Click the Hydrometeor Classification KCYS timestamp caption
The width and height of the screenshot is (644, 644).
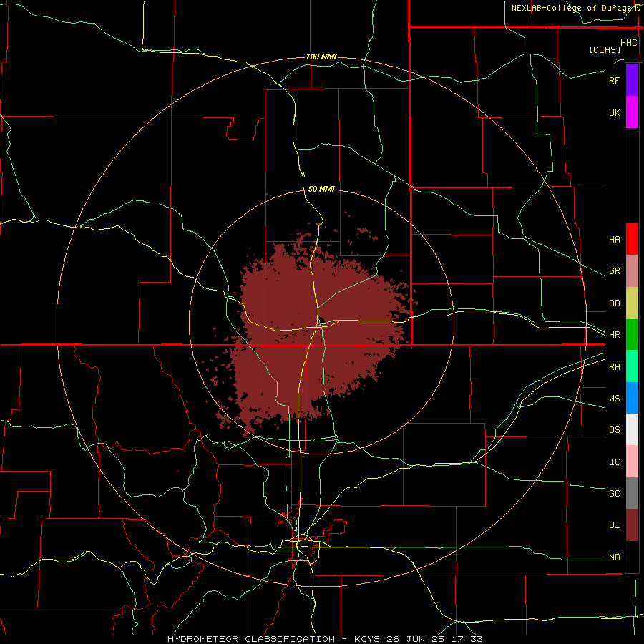325,639
